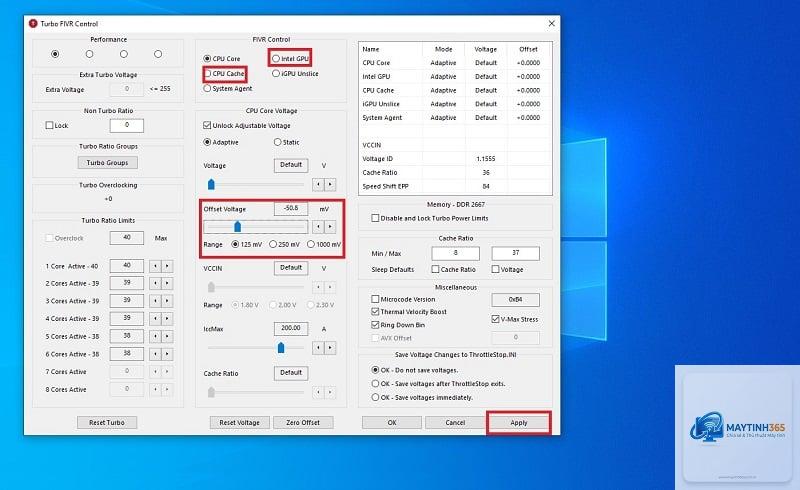Decrease 4 Cores Active ratio arrow
Screen dimensions: 800x490
(155, 318)
